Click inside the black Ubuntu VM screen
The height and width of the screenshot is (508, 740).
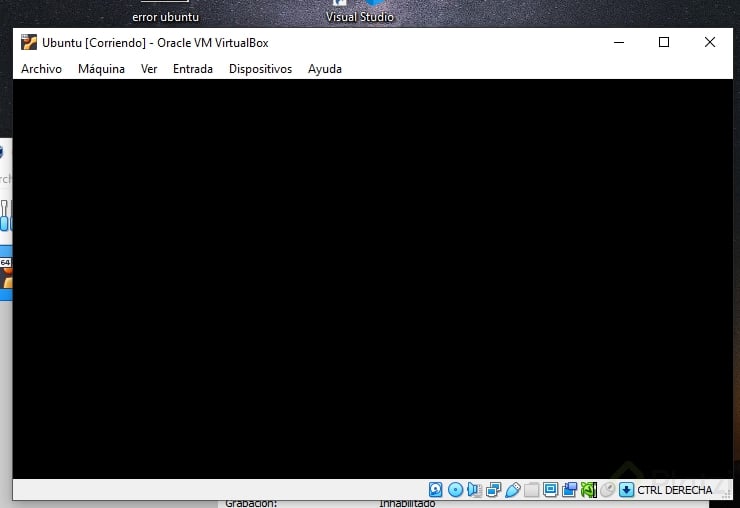tap(373, 279)
